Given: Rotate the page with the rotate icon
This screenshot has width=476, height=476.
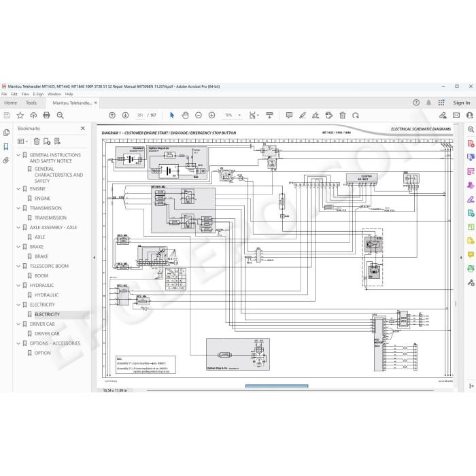Looking at the screenshot, I should click(356, 116).
